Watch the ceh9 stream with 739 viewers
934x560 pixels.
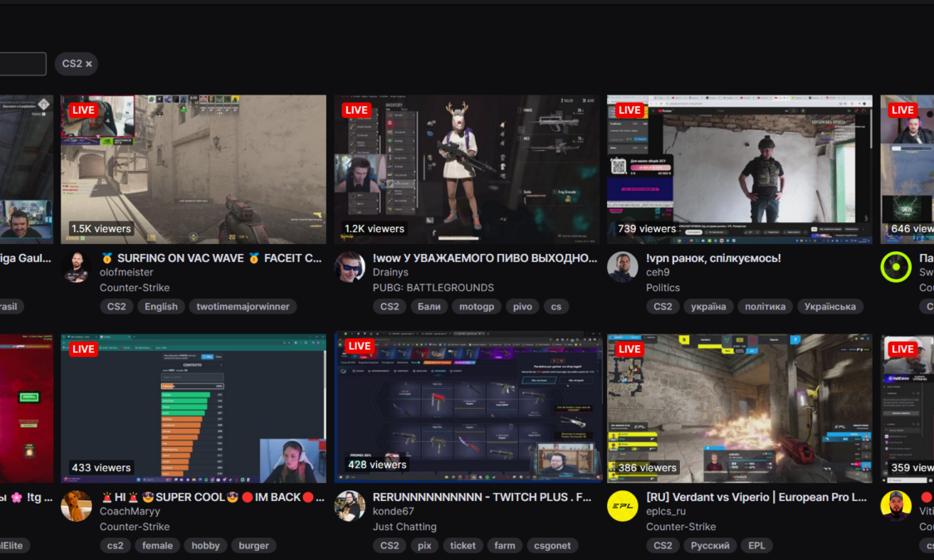(740, 169)
